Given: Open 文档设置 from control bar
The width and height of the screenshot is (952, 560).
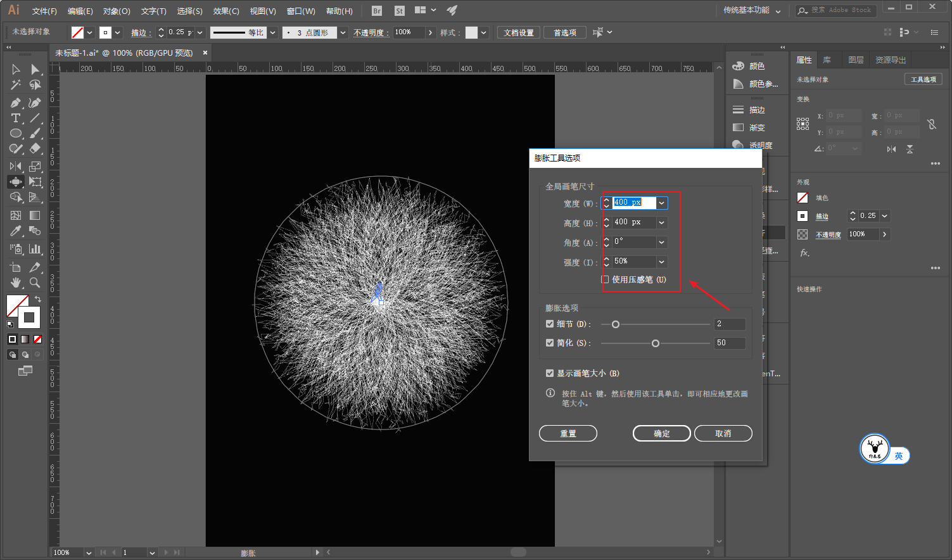Looking at the screenshot, I should [x=519, y=32].
